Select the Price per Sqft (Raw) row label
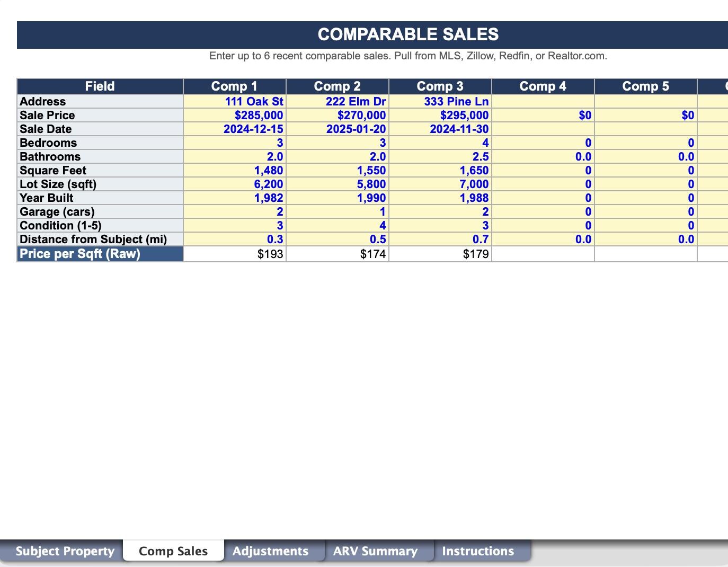The width and height of the screenshot is (728, 567). [100, 254]
